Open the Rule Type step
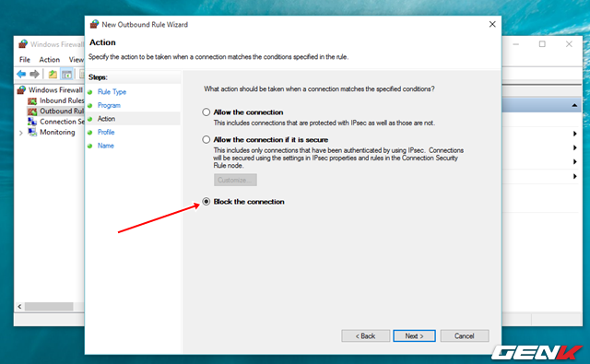The width and height of the screenshot is (590, 364). pos(112,92)
